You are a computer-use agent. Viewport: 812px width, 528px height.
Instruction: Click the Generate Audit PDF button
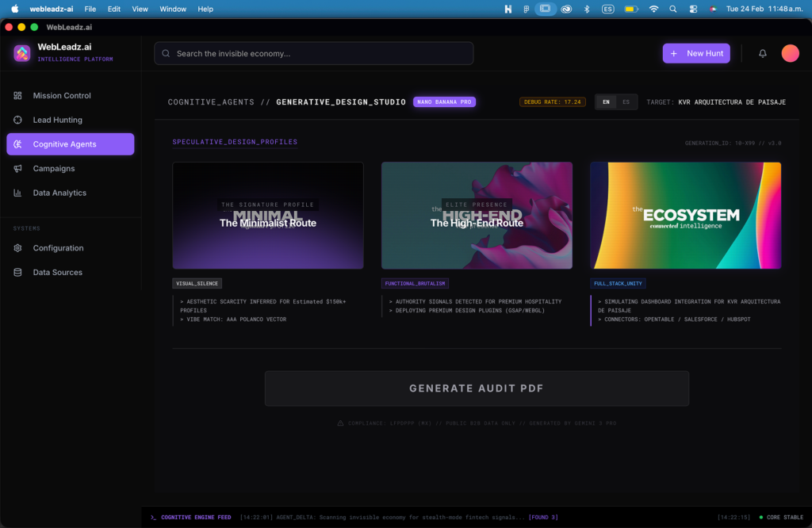(477, 388)
